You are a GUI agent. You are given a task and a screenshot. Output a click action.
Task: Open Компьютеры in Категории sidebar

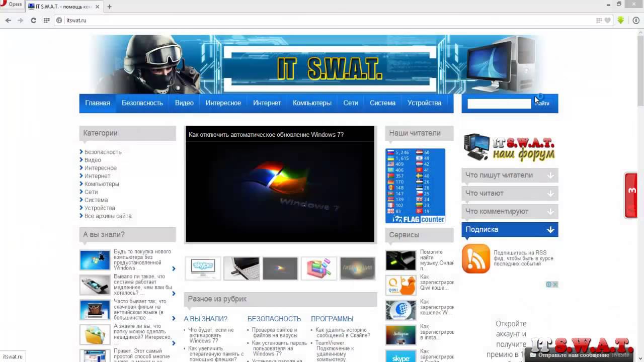coord(102,184)
